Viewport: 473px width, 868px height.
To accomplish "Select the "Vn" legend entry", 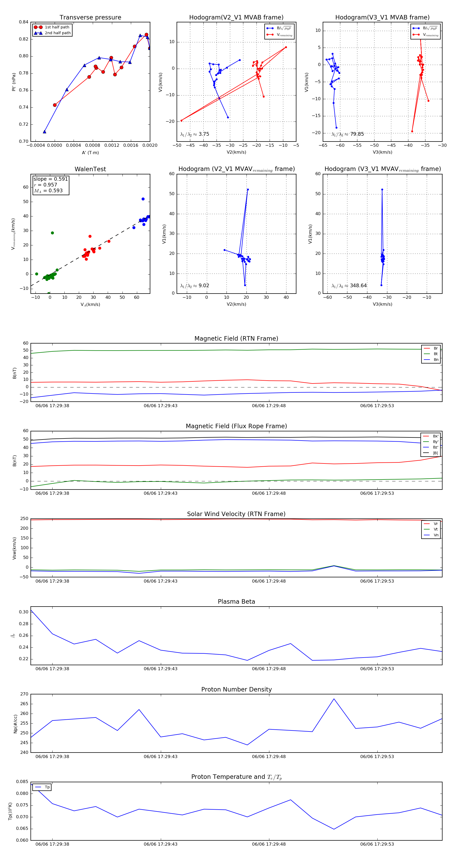I will click(431, 535).
